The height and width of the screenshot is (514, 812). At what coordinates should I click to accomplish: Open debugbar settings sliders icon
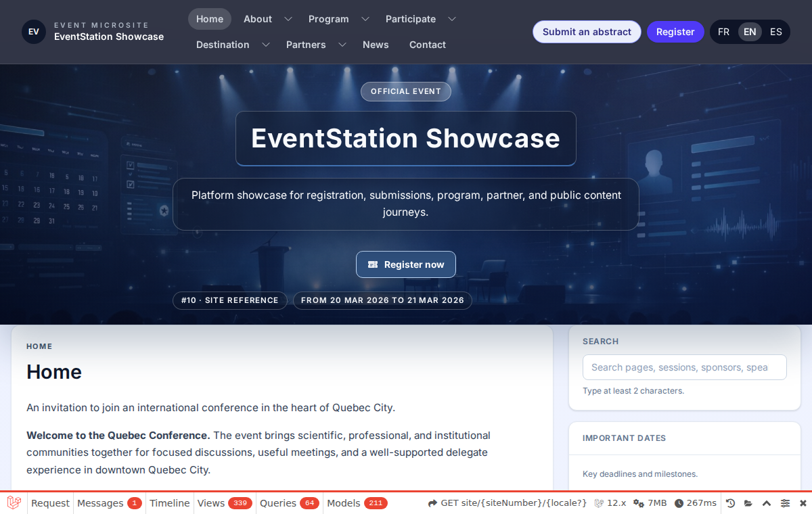pos(785,503)
